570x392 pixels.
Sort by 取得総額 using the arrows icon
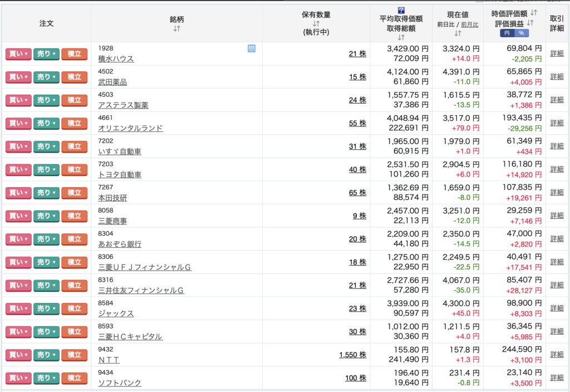[401, 37]
